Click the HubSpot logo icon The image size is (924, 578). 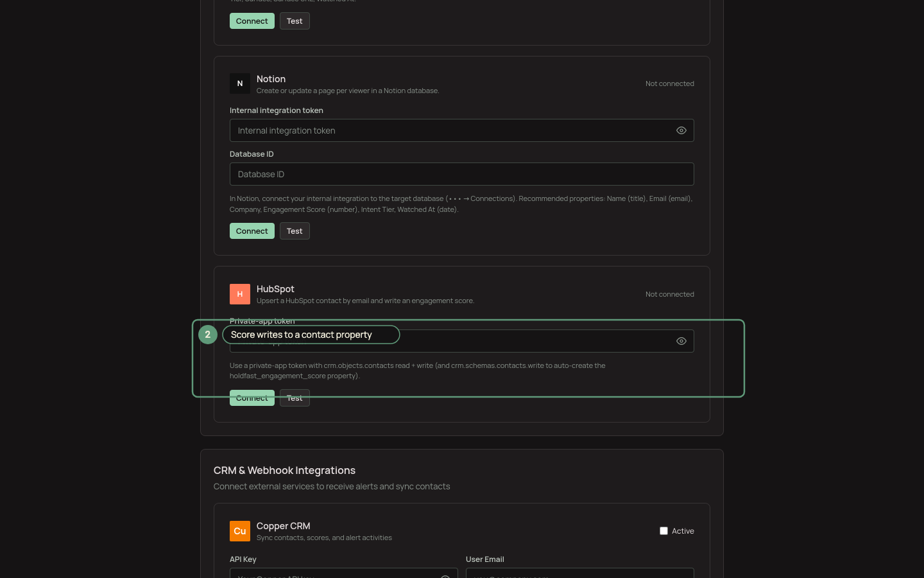pos(240,294)
